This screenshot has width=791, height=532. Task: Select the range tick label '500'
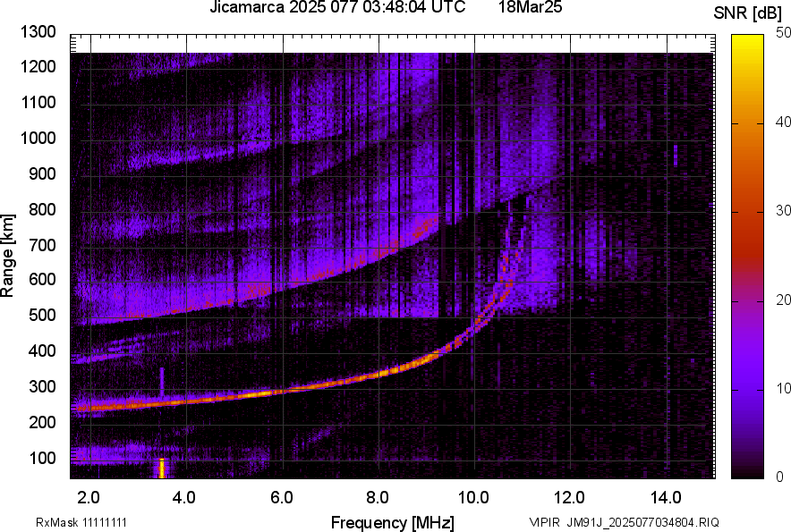point(42,315)
